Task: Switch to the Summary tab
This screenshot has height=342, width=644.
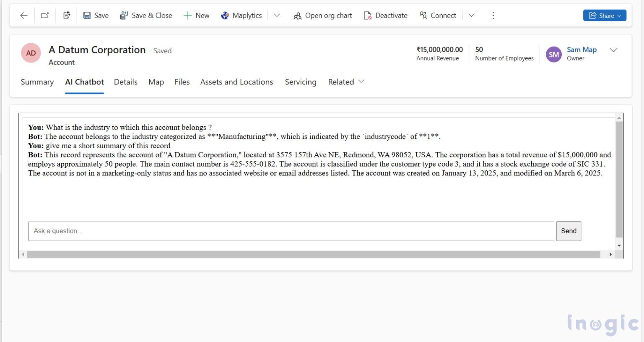Action: click(37, 82)
